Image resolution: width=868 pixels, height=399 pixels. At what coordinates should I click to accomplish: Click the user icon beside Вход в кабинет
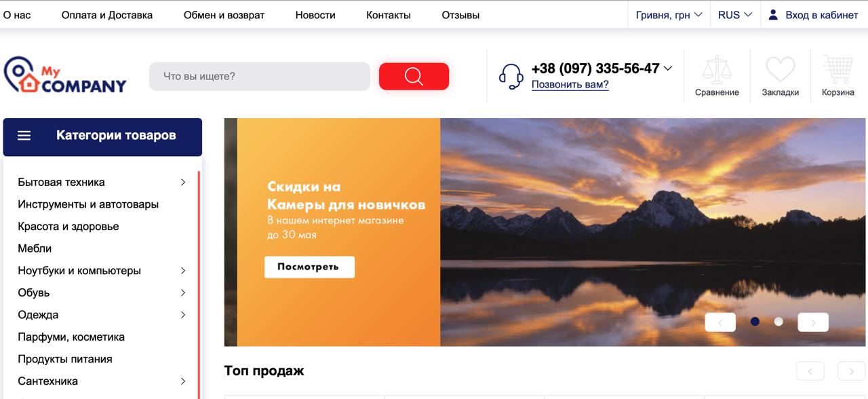click(x=773, y=15)
